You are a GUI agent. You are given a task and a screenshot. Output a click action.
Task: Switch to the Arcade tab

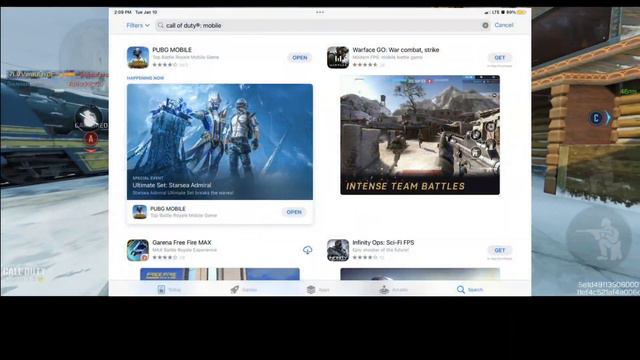point(393,289)
